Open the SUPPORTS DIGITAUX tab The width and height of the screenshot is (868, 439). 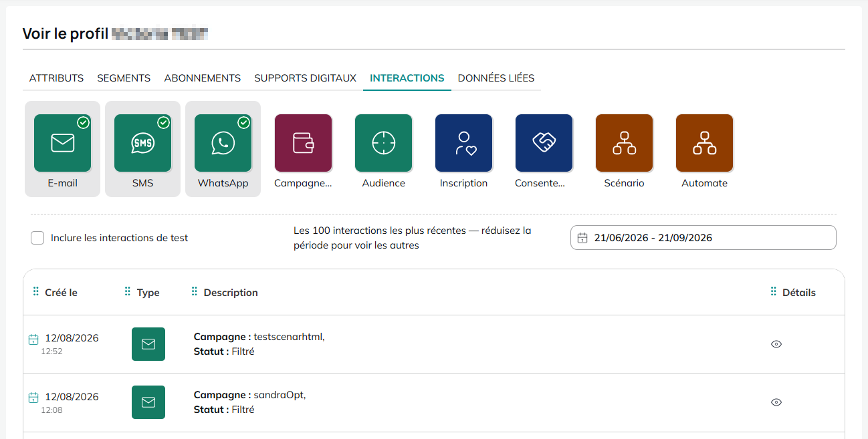point(305,78)
